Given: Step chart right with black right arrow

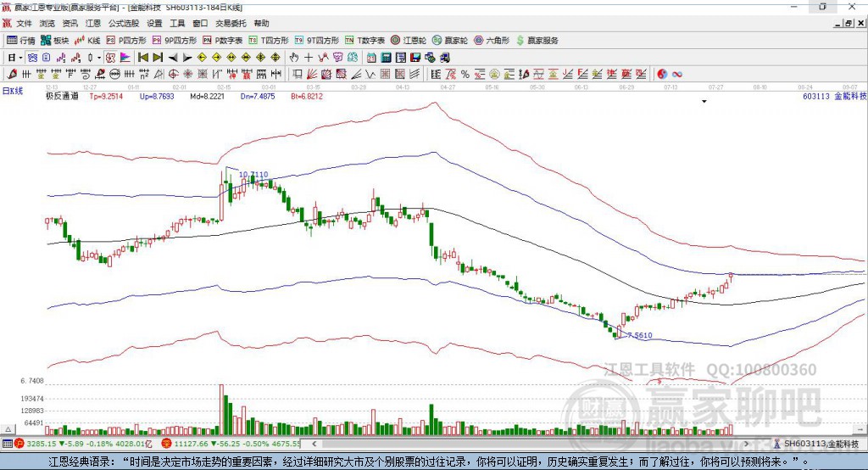Looking at the screenshot, I should [187, 58].
